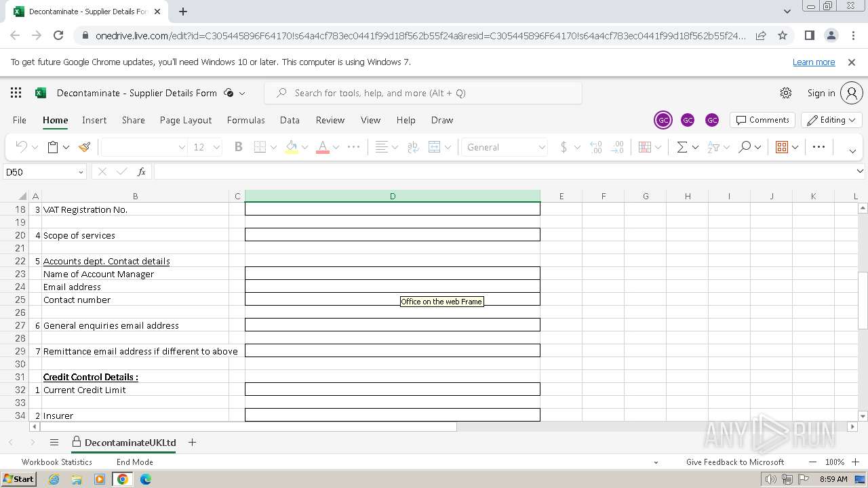
Task: Apply red font color
Action: click(x=323, y=147)
